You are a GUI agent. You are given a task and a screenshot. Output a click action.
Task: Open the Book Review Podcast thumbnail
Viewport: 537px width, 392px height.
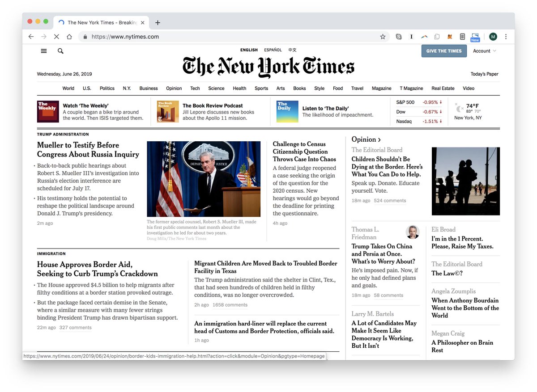pyautogui.click(x=168, y=112)
